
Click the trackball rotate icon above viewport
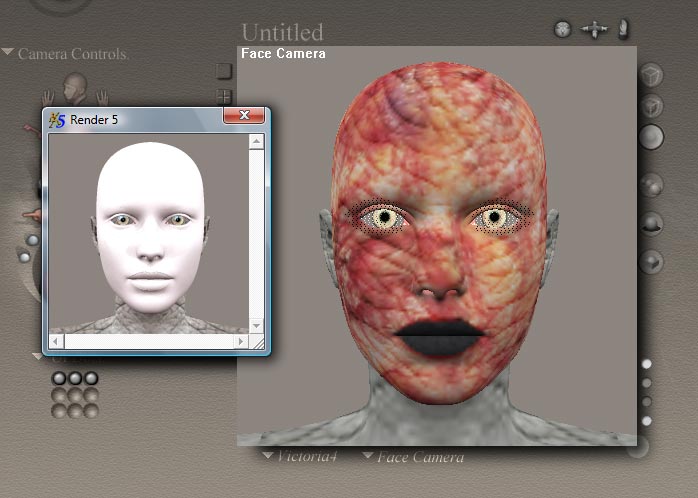click(x=563, y=29)
